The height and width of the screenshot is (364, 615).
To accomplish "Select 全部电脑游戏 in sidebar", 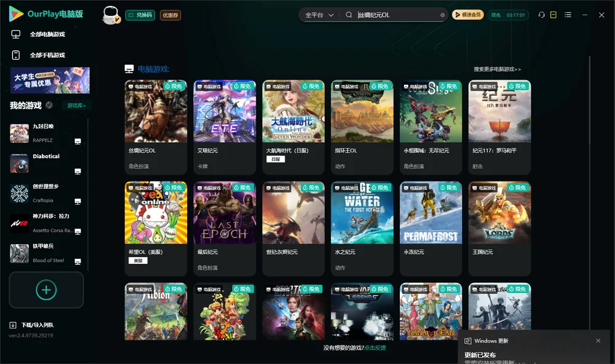I will pyautogui.click(x=38, y=34).
